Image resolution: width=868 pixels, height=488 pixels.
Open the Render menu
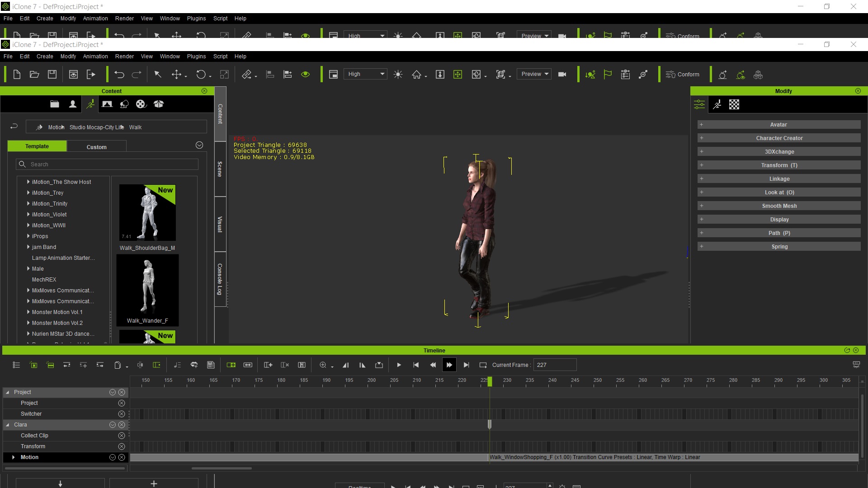coord(124,56)
